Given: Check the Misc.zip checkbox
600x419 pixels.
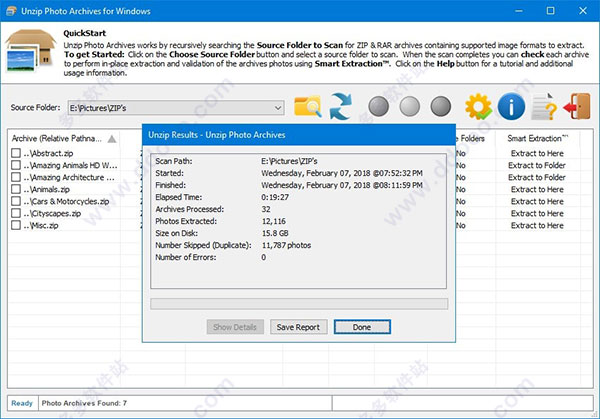Looking at the screenshot, I should click(x=16, y=225).
